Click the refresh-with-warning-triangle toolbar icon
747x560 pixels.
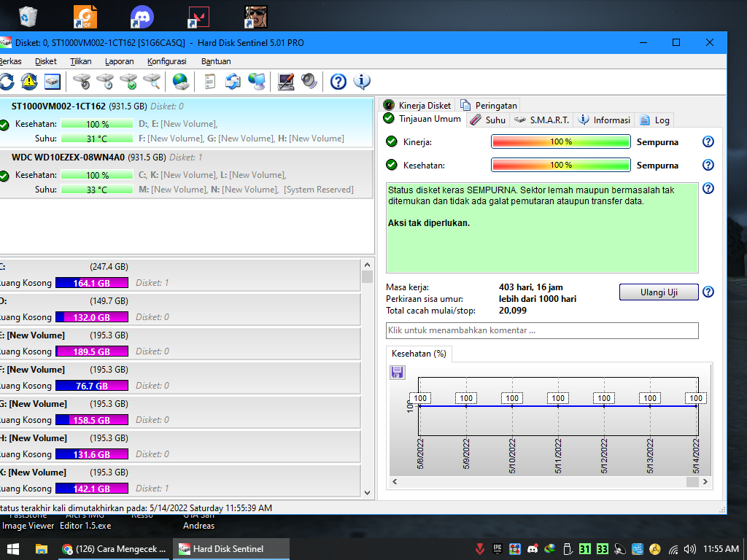tap(29, 82)
